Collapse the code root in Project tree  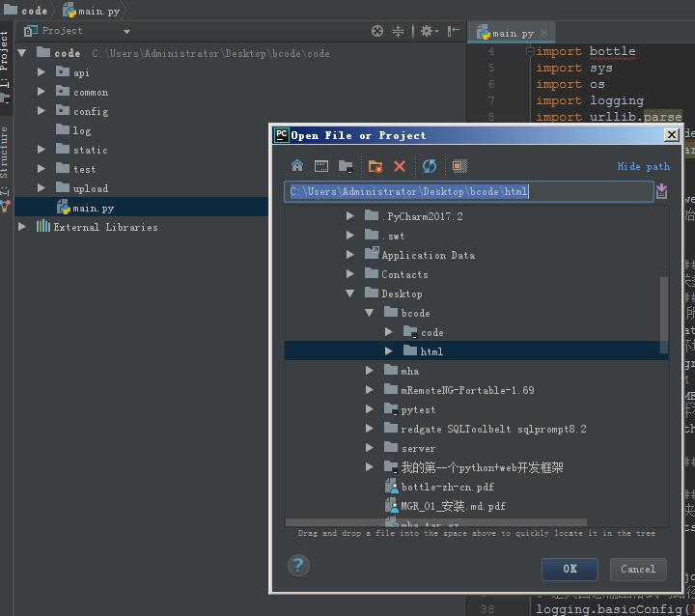tap(21, 53)
